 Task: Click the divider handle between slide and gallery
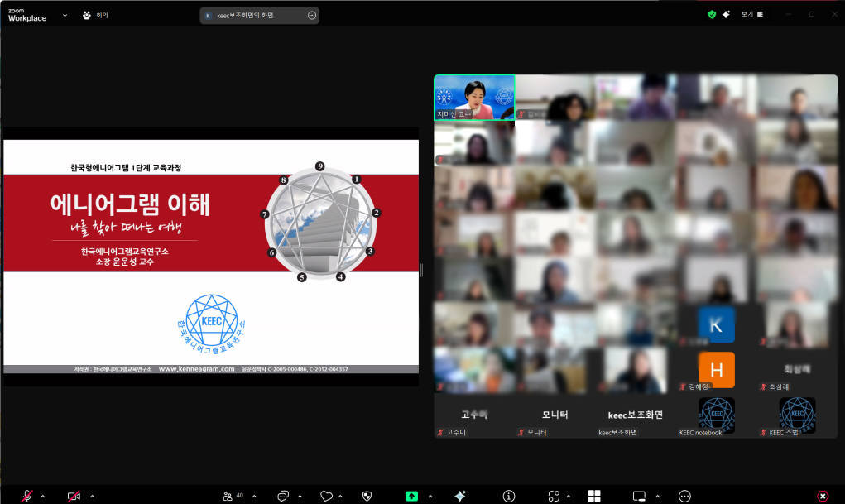[x=421, y=270]
